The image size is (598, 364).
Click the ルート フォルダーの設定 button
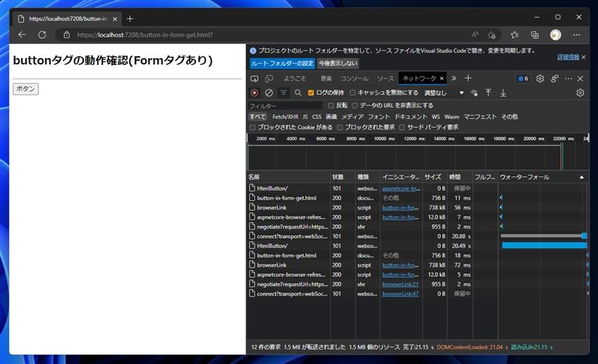pos(282,64)
